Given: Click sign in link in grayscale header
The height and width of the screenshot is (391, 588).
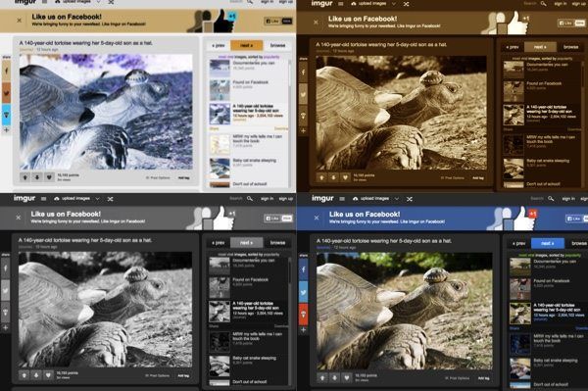Looking at the screenshot, I should point(267,198).
